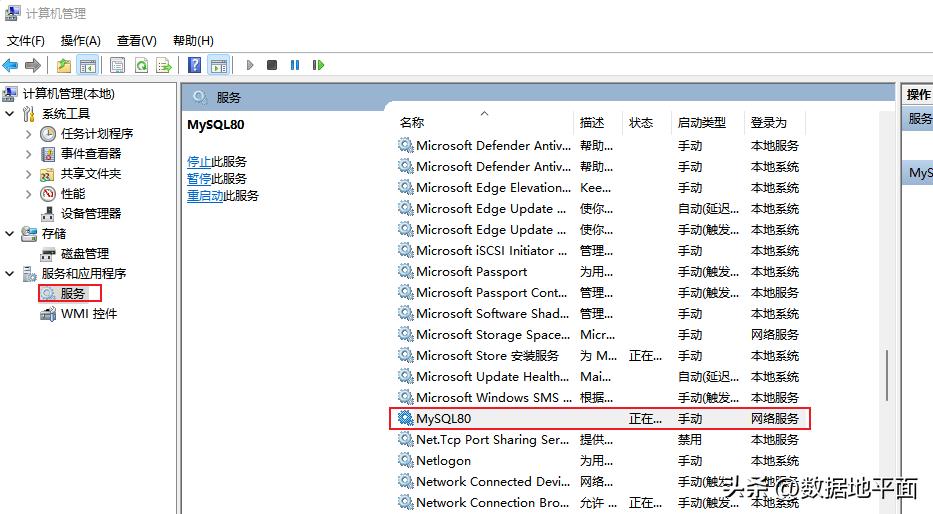
Task: Click the 停止 service link
Action: [x=199, y=162]
